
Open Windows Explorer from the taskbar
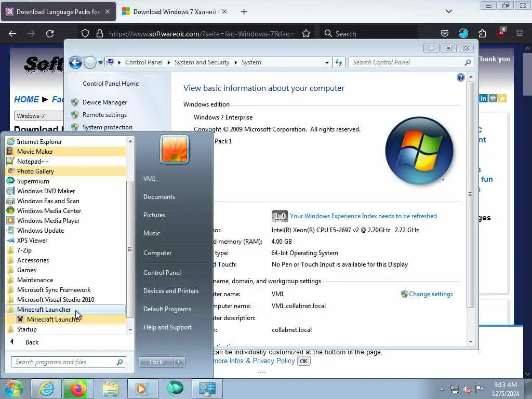coord(111,389)
